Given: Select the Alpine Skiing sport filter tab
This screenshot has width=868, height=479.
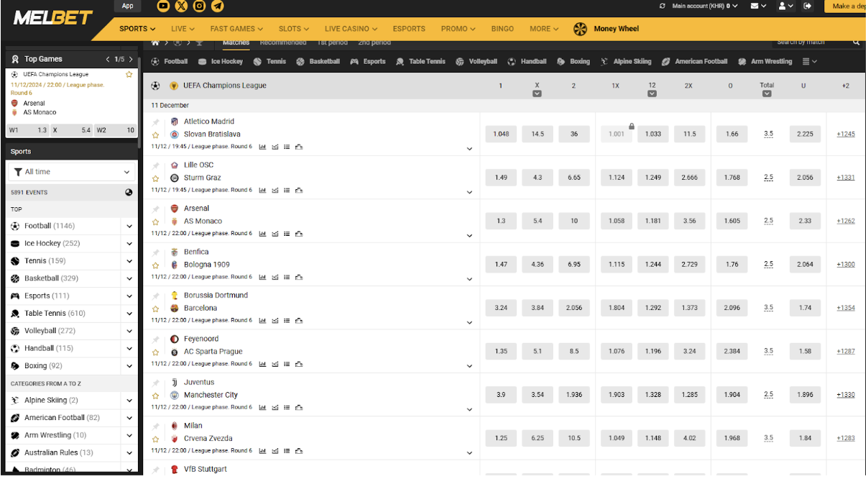Looking at the screenshot, I should pyautogui.click(x=626, y=62).
